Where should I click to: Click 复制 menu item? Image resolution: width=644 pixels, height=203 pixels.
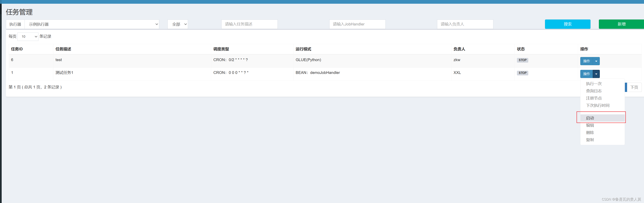click(590, 140)
